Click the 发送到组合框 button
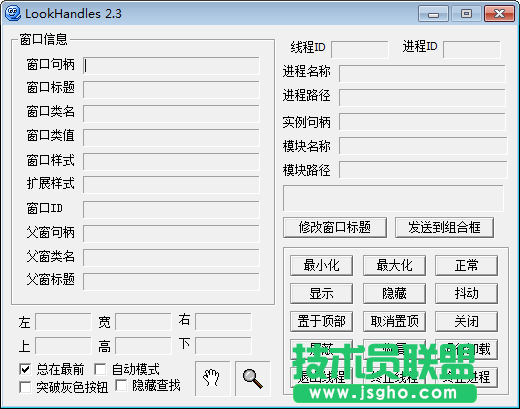The image size is (520, 409). (x=444, y=228)
